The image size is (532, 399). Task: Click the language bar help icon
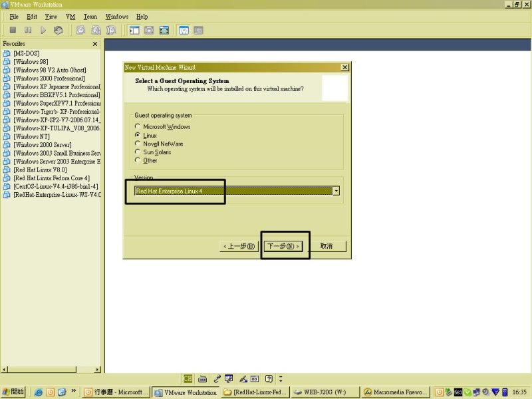269,378
